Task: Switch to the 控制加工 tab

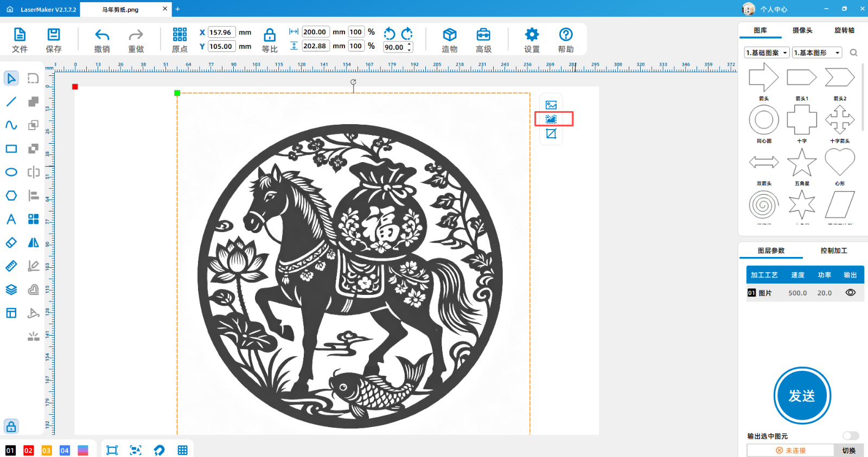Action: [x=833, y=250]
